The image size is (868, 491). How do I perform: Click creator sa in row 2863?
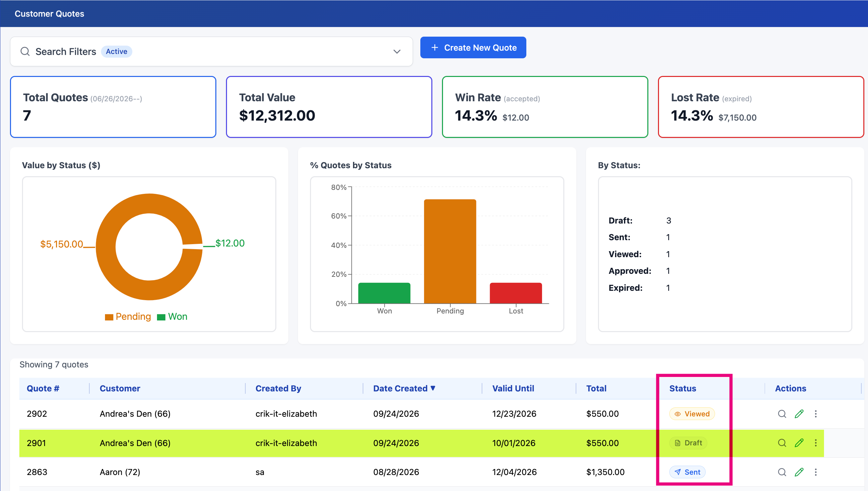point(260,472)
